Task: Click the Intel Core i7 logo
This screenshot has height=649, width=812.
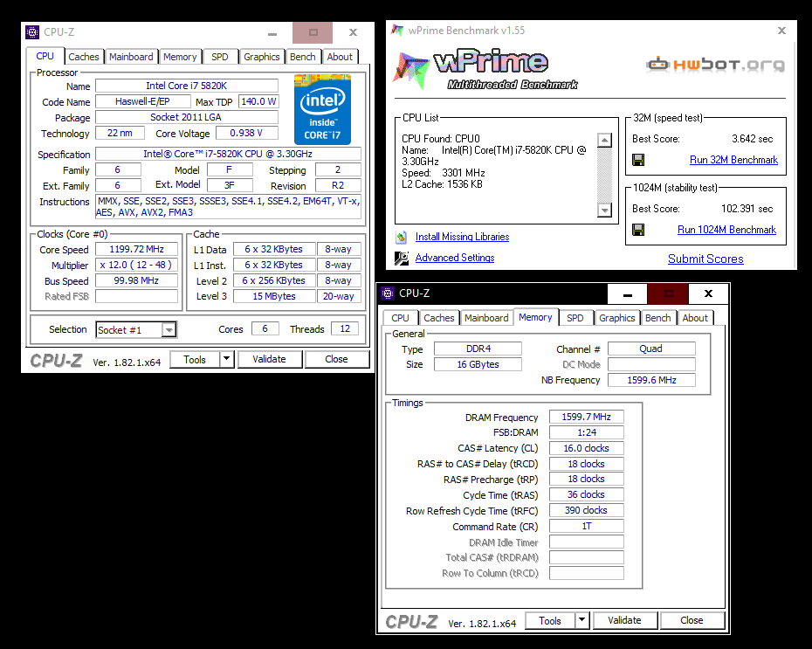Action: tap(322, 109)
